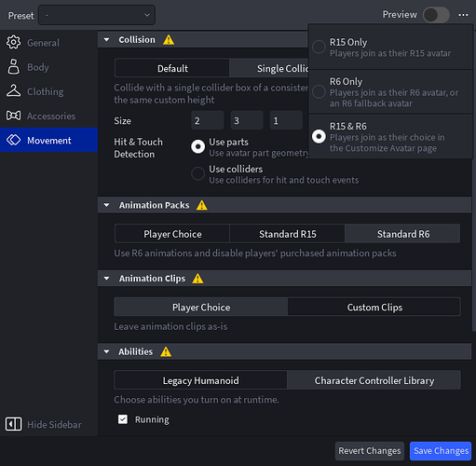Click the Hide Sidebar panel icon
Viewport: 476px width, 466px height.
13,424
